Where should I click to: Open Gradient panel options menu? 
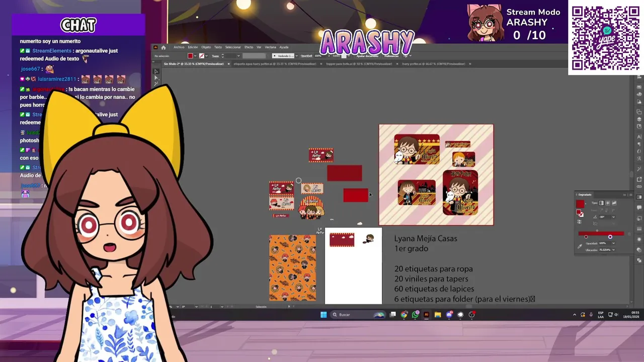(x=630, y=195)
